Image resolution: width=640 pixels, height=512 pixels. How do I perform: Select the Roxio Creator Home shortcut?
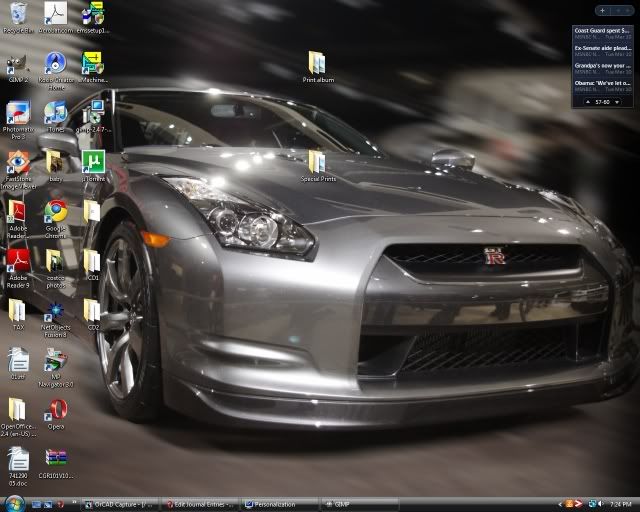tap(56, 71)
